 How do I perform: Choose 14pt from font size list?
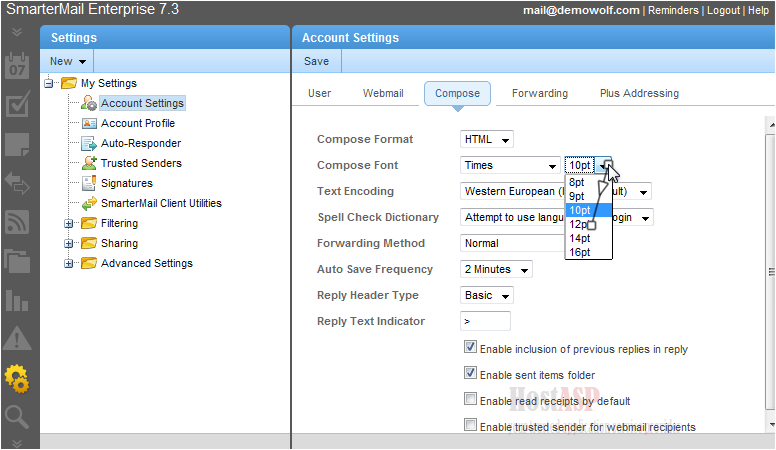pyautogui.click(x=588, y=239)
